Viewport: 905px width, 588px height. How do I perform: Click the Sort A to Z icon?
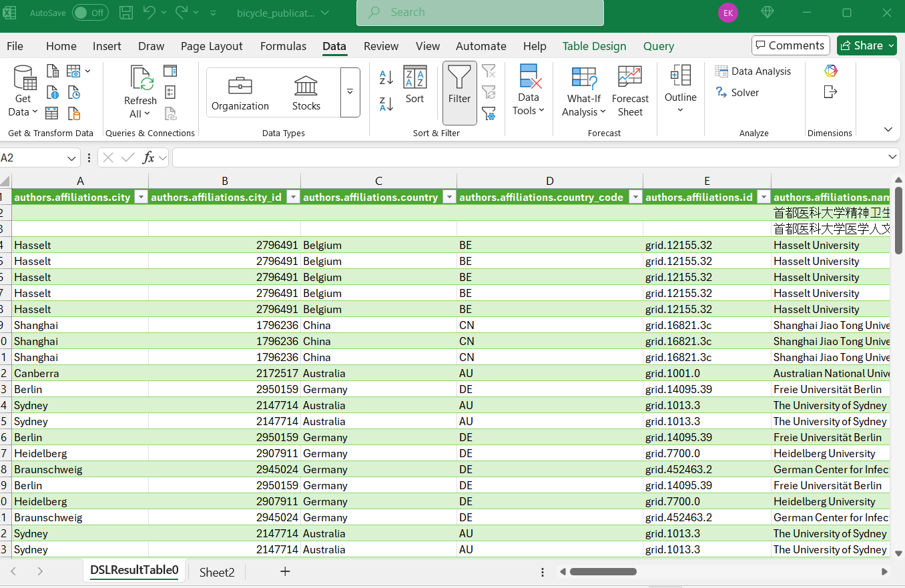coord(386,77)
